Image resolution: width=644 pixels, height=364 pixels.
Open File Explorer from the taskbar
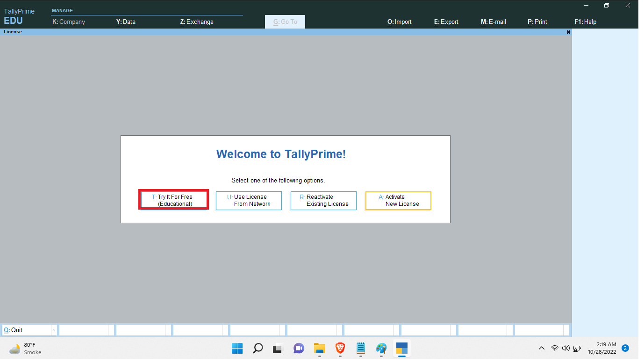point(319,348)
